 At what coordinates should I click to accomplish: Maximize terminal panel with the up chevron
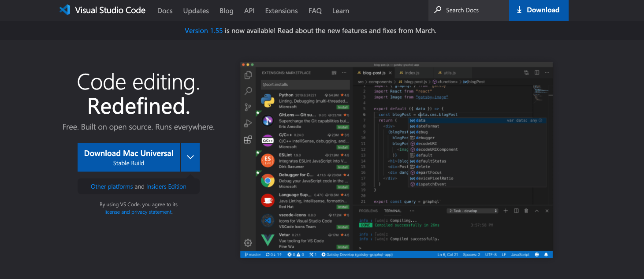(537, 211)
